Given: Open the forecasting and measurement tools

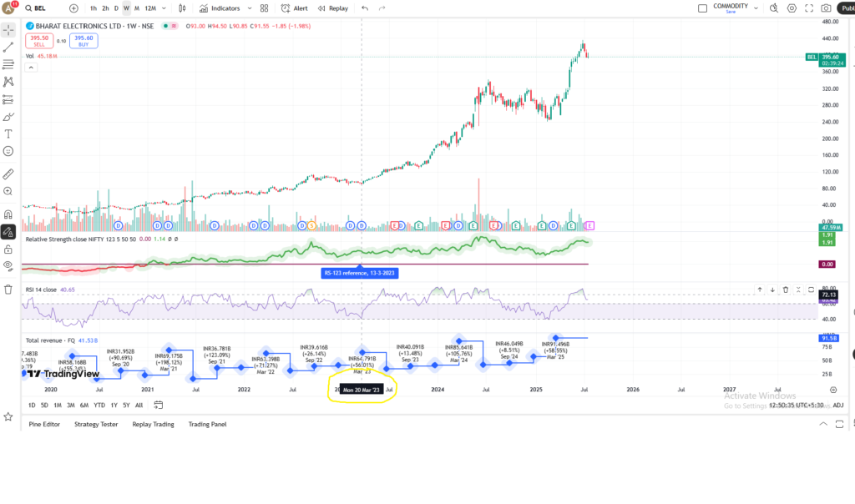Looking at the screenshot, I should (8, 99).
